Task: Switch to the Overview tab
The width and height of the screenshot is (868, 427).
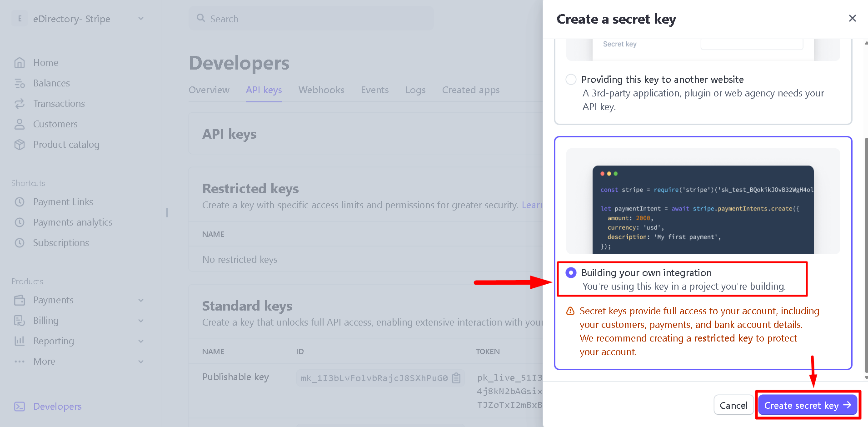Action: click(209, 90)
